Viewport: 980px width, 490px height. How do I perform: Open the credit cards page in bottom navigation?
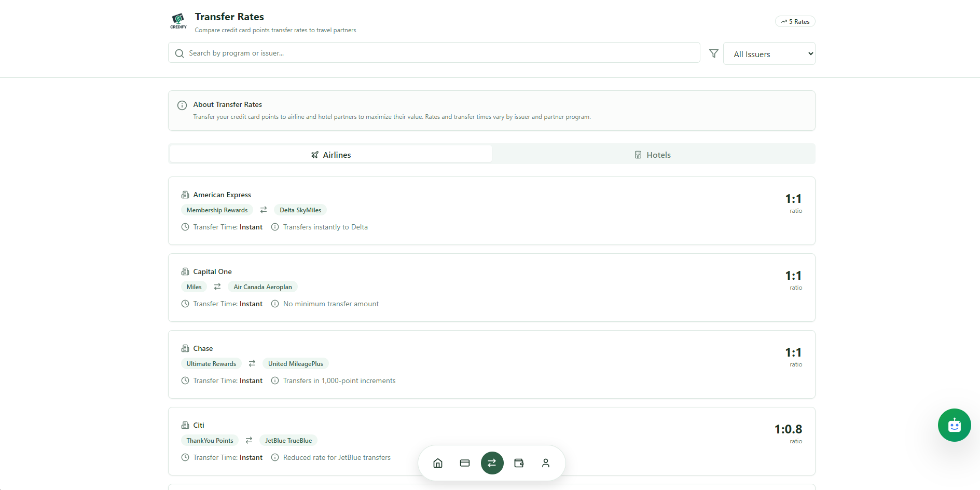pyautogui.click(x=465, y=463)
